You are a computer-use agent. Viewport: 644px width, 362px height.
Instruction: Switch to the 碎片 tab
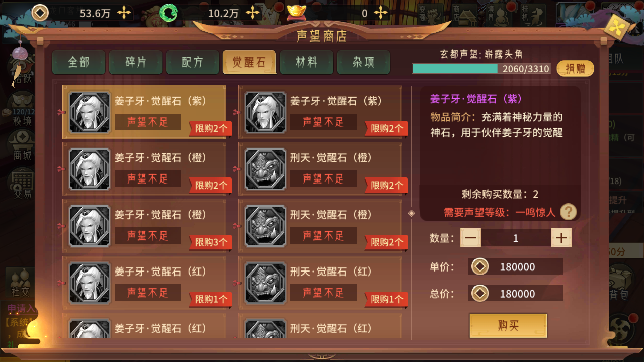tap(136, 62)
